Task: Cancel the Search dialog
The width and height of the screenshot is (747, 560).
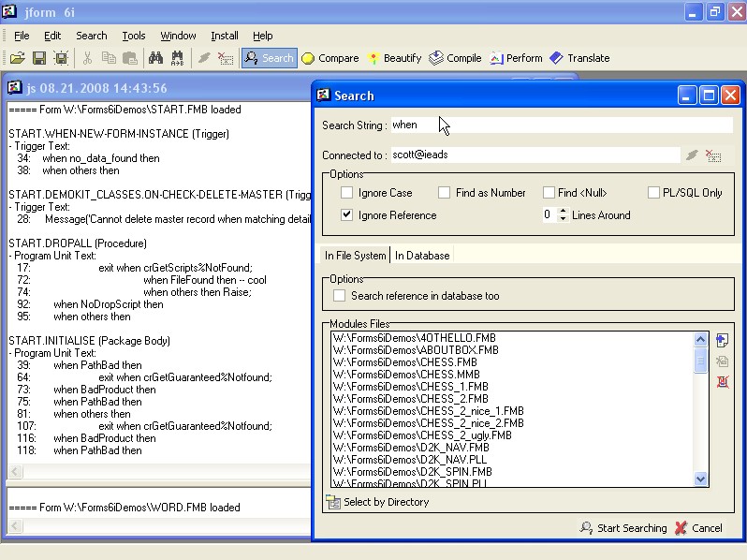Action: pyautogui.click(x=699, y=528)
